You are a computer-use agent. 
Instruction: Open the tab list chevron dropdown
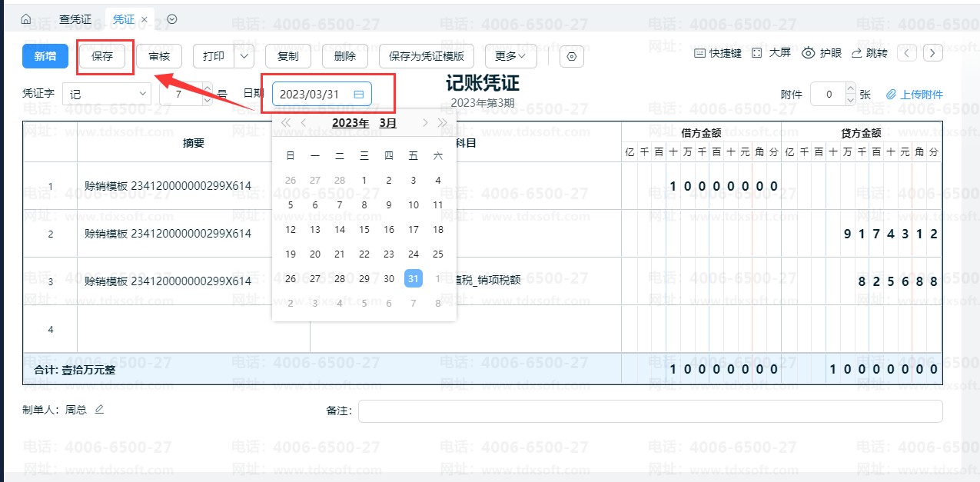tap(172, 19)
